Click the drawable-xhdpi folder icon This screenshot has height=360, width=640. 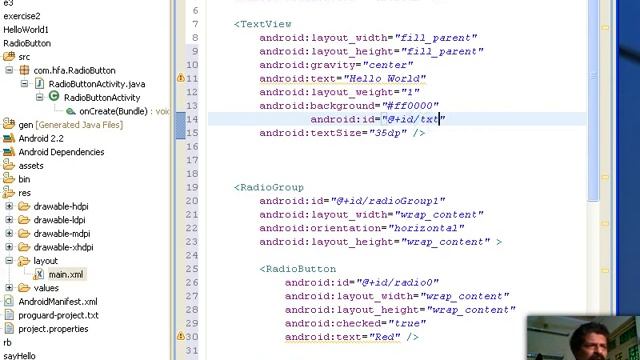[24, 247]
